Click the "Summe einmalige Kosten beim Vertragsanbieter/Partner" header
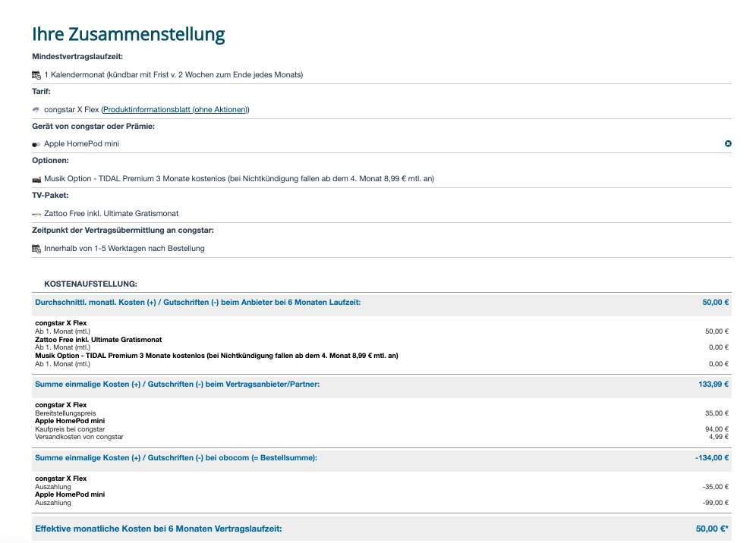756x543 pixels. click(178, 384)
